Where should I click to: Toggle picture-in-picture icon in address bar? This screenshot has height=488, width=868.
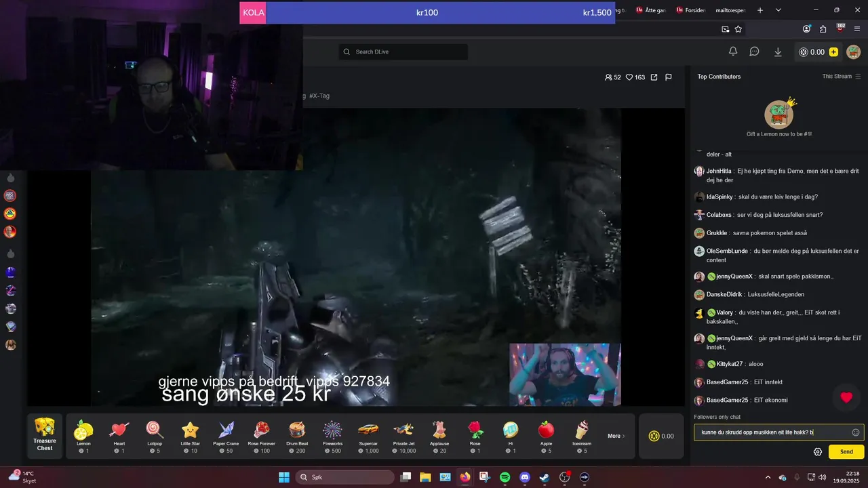(725, 29)
